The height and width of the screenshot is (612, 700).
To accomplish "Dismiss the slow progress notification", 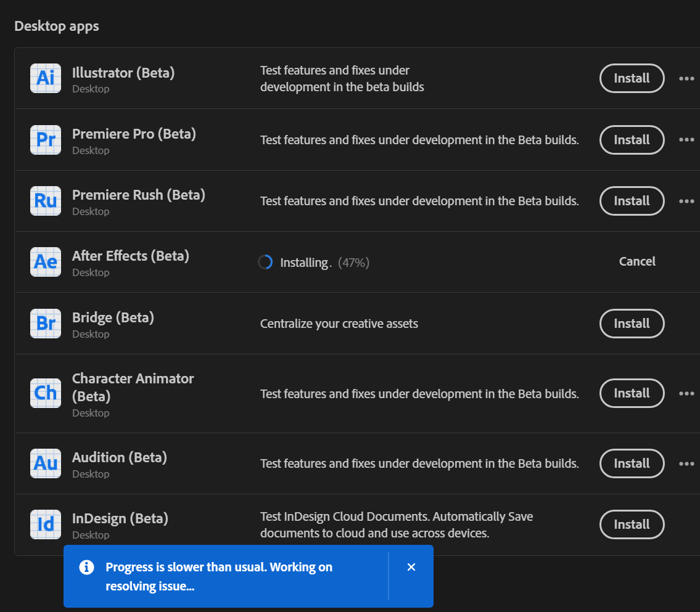I will click(411, 567).
